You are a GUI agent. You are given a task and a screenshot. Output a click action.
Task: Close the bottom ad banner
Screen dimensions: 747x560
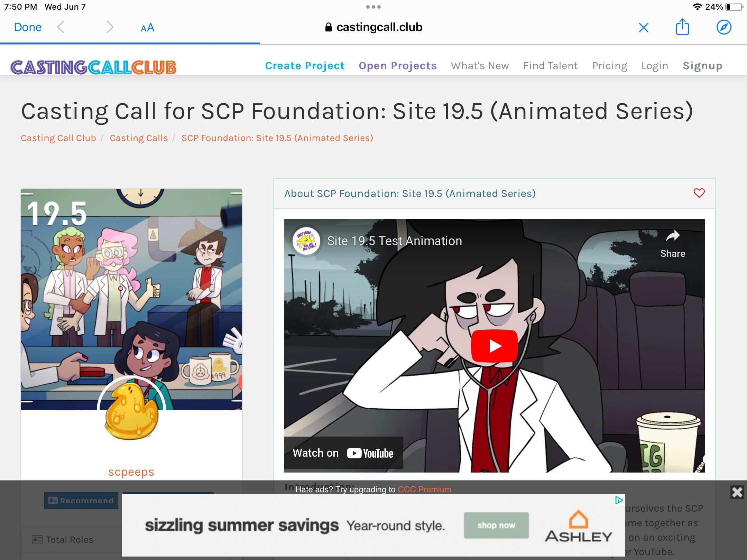coord(737,492)
